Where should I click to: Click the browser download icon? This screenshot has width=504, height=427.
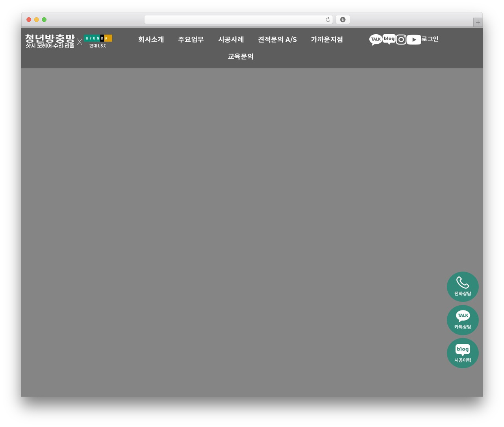343,20
